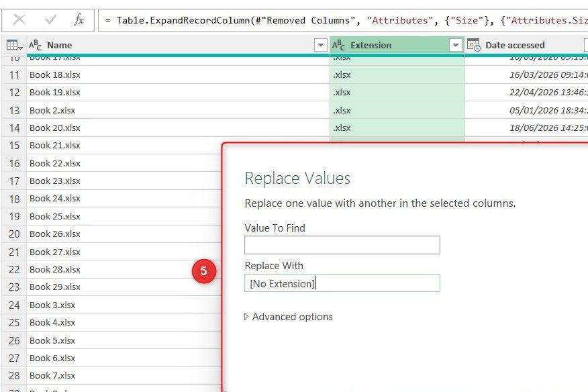Open the Name column filter dropdown

[x=321, y=46]
